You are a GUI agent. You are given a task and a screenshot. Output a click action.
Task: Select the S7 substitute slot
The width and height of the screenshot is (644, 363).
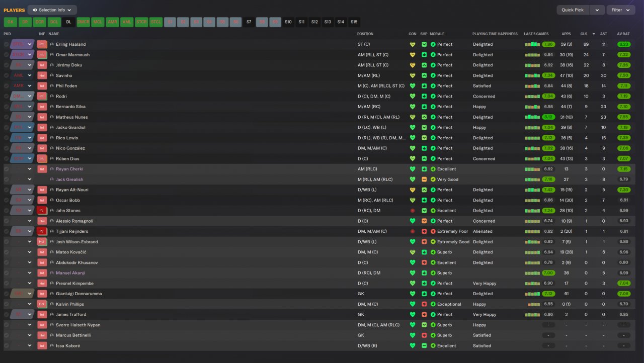pos(249,22)
